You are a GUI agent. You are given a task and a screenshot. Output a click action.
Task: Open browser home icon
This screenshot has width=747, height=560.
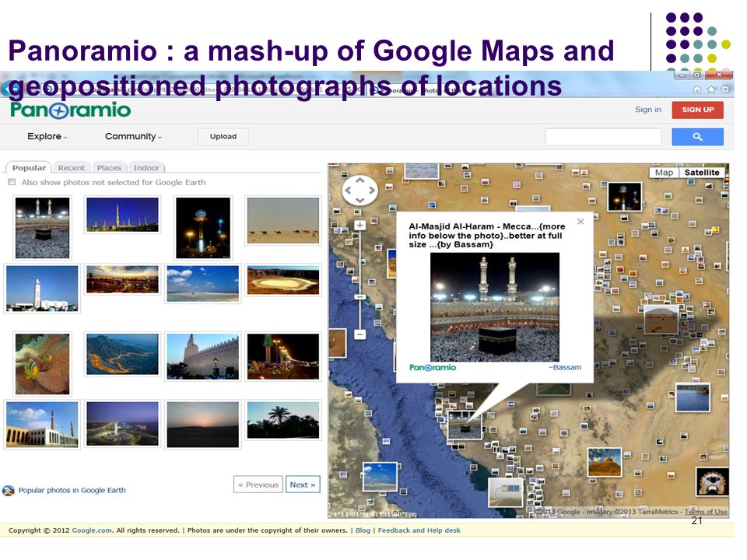pyautogui.click(x=697, y=89)
